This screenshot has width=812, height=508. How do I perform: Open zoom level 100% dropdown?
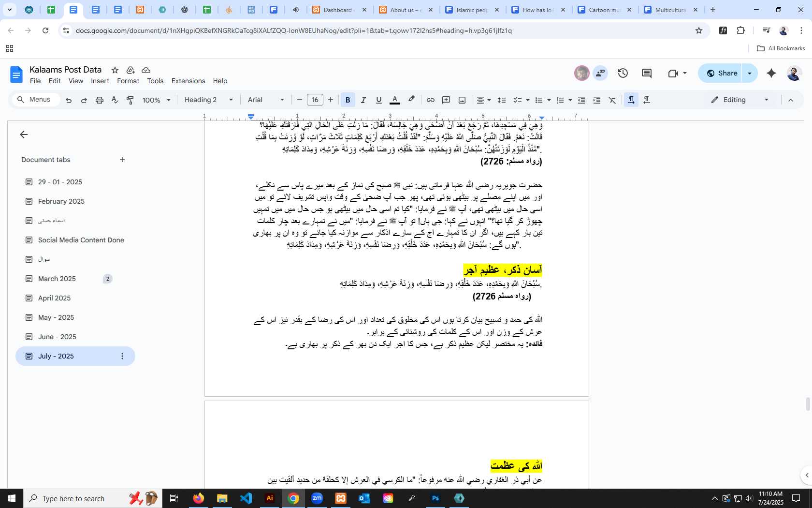click(156, 100)
